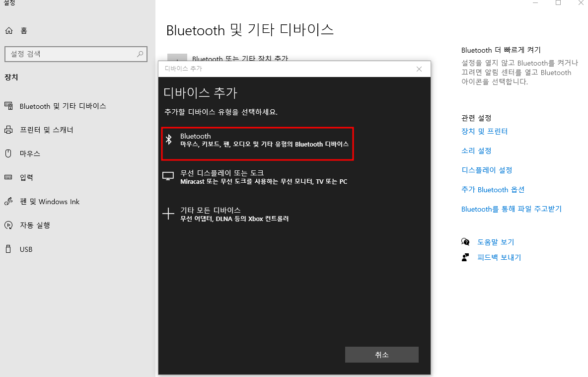Click the monitor icon for wireless display

168,176
